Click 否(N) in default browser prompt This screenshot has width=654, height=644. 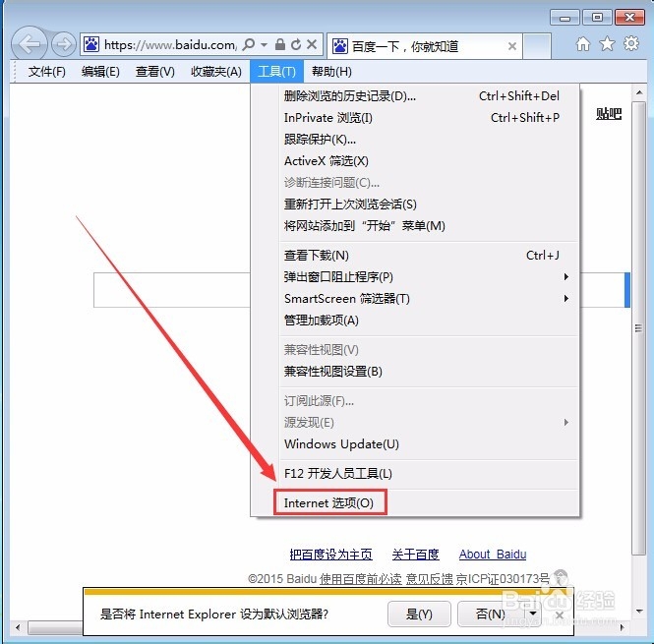coord(491,614)
